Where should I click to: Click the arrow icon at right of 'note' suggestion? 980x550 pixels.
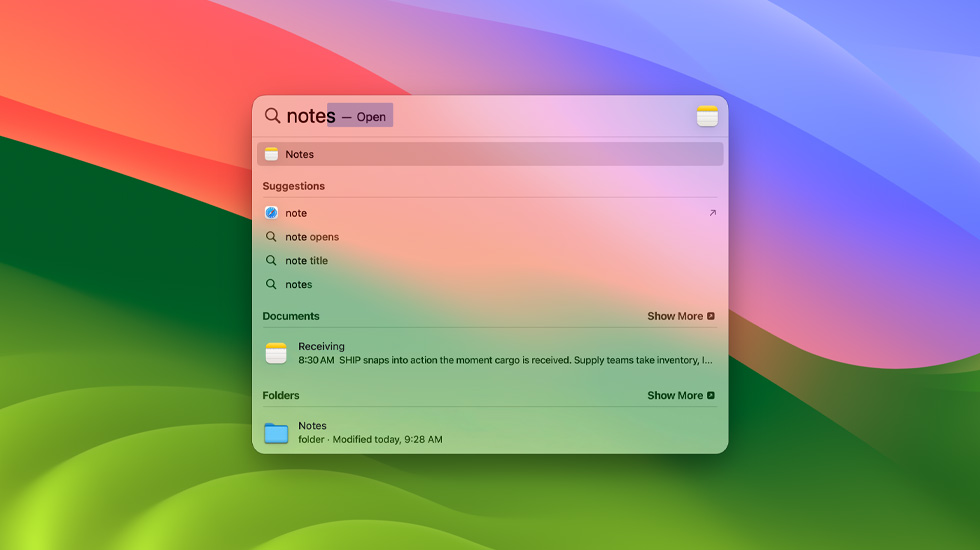pos(712,213)
